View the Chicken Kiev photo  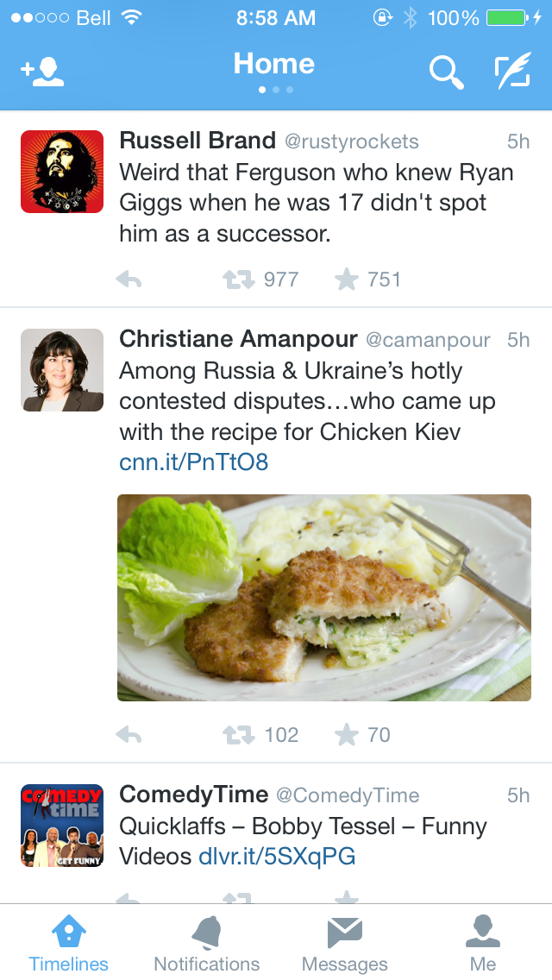324,597
